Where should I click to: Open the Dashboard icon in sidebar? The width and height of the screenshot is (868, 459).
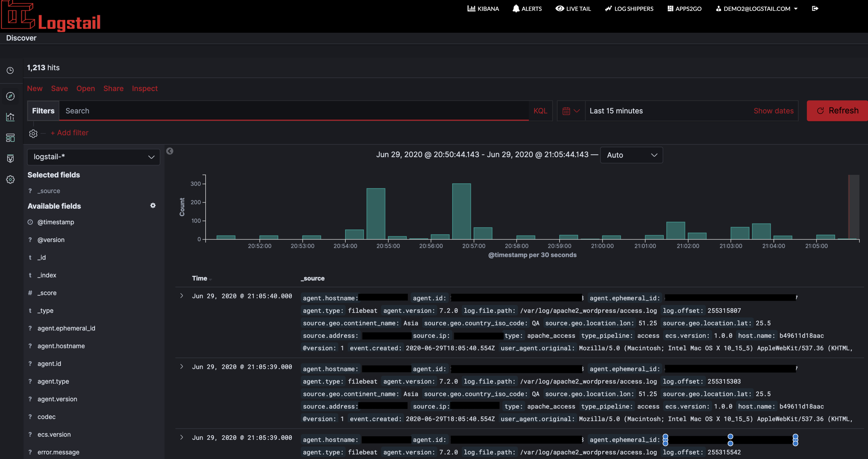11,138
